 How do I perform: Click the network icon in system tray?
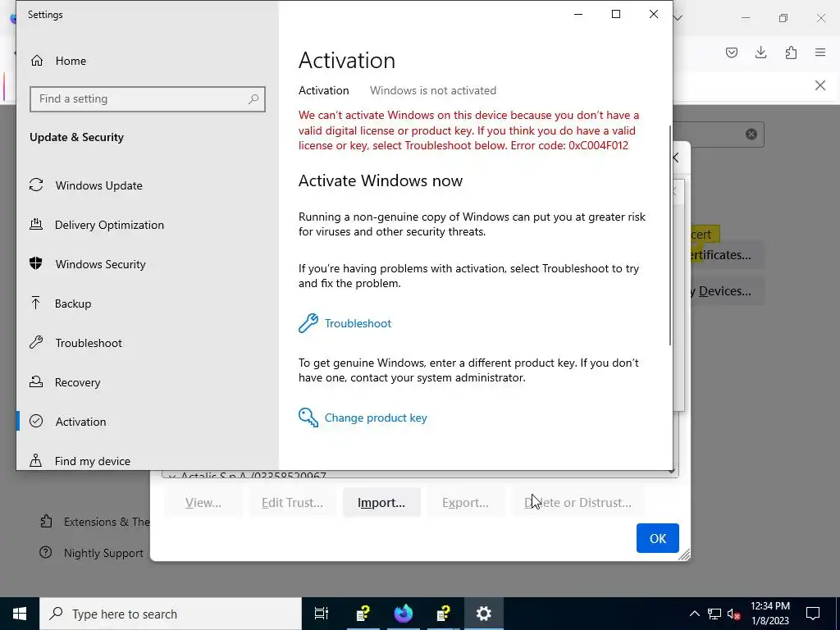click(714, 614)
